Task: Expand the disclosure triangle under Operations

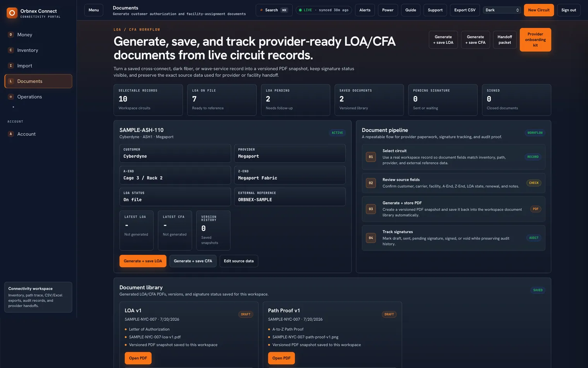Action: tap(14, 107)
